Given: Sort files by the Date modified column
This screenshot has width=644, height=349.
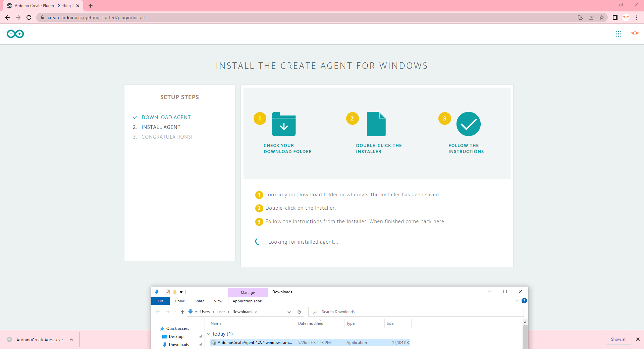Looking at the screenshot, I should pos(311,323).
